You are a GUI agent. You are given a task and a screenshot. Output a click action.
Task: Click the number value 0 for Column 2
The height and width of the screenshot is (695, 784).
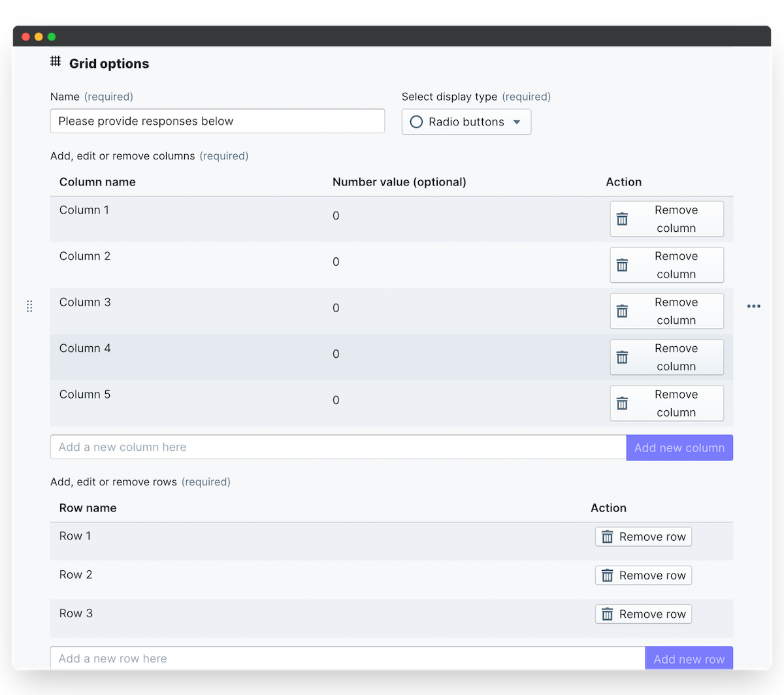tap(336, 262)
